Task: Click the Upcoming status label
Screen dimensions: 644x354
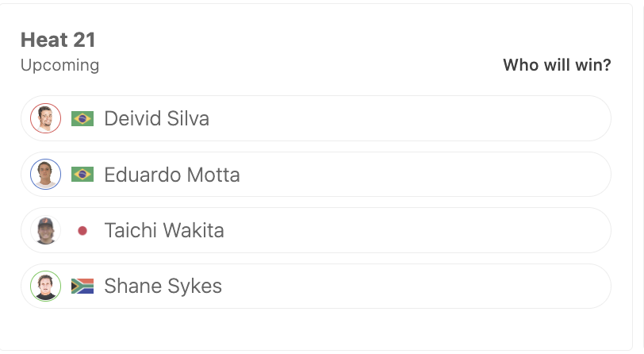Action: [x=60, y=65]
